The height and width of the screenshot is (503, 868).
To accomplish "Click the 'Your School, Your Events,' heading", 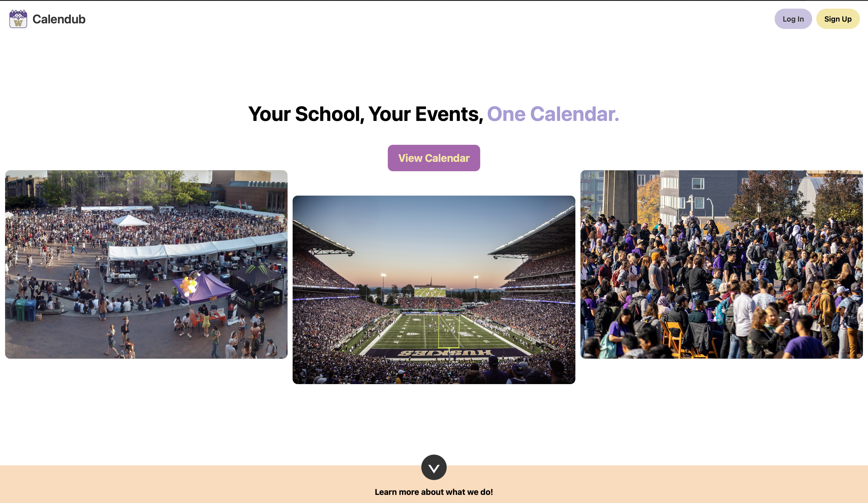I will (366, 114).
